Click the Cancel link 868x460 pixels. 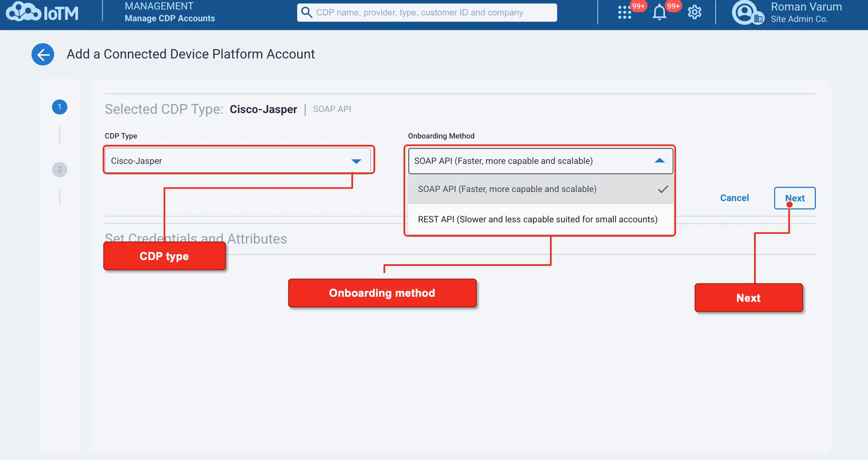pyautogui.click(x=734, y=198)
